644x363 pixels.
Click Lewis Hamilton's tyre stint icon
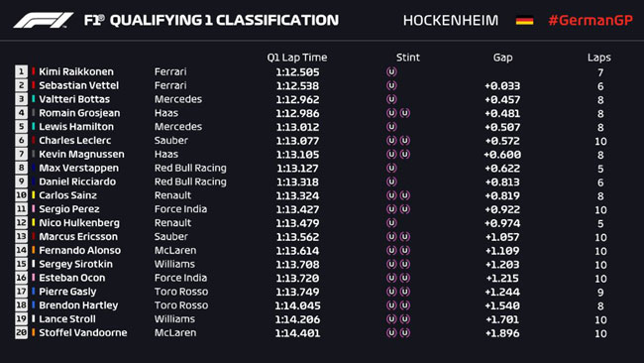coord(391,127)
